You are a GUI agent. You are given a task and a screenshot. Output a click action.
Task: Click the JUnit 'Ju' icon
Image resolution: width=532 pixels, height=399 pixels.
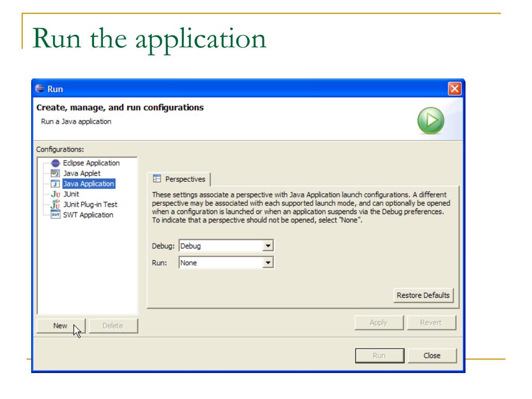(x=55, y=194)
